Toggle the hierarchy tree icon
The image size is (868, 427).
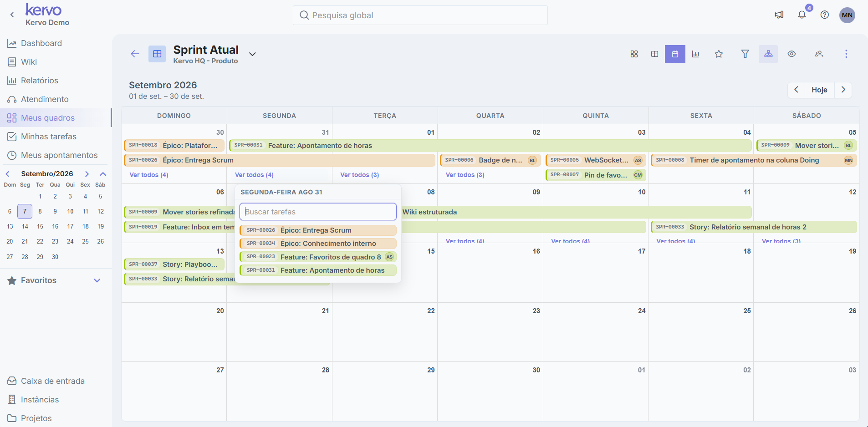tap(768, 54)
